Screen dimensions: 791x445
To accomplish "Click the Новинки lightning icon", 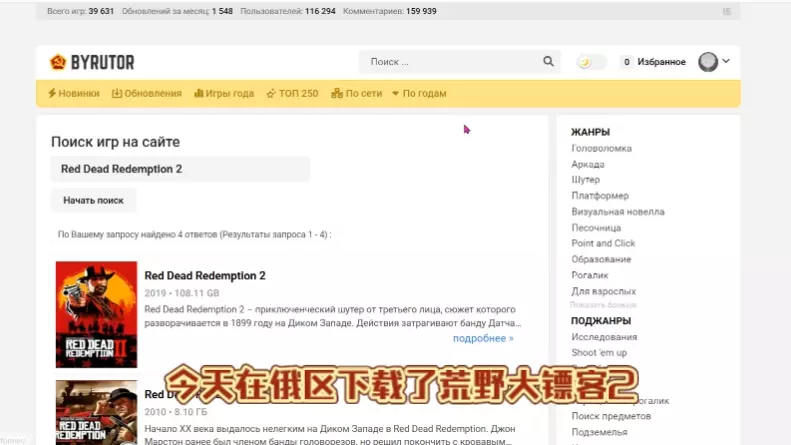I will pyautogui.click(x=52, y=93).
